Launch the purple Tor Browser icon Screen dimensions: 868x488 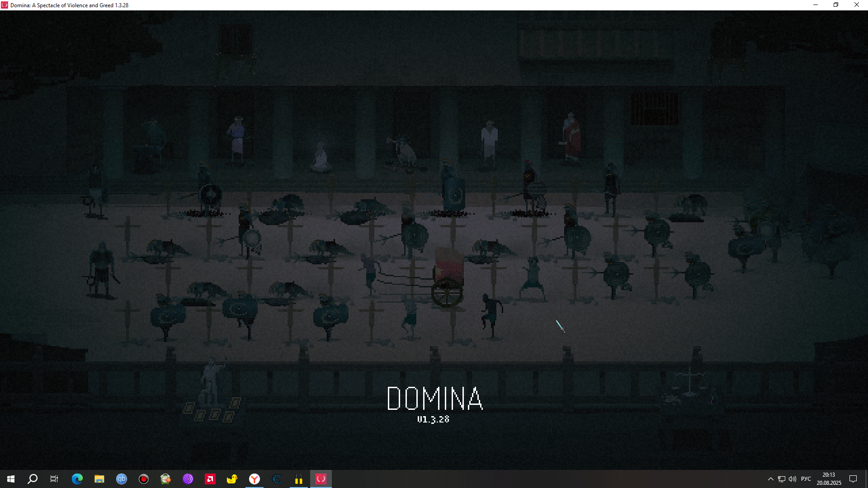click(188, 479)
